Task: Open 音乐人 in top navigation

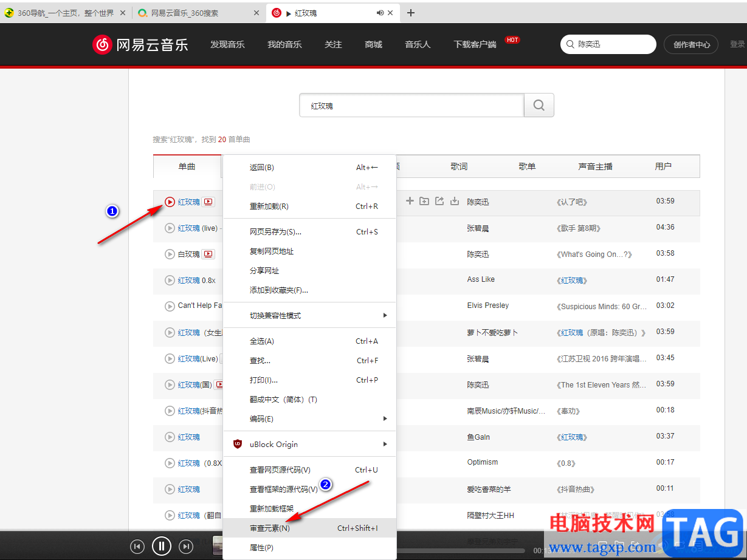Action: click(x=418, y=44)
